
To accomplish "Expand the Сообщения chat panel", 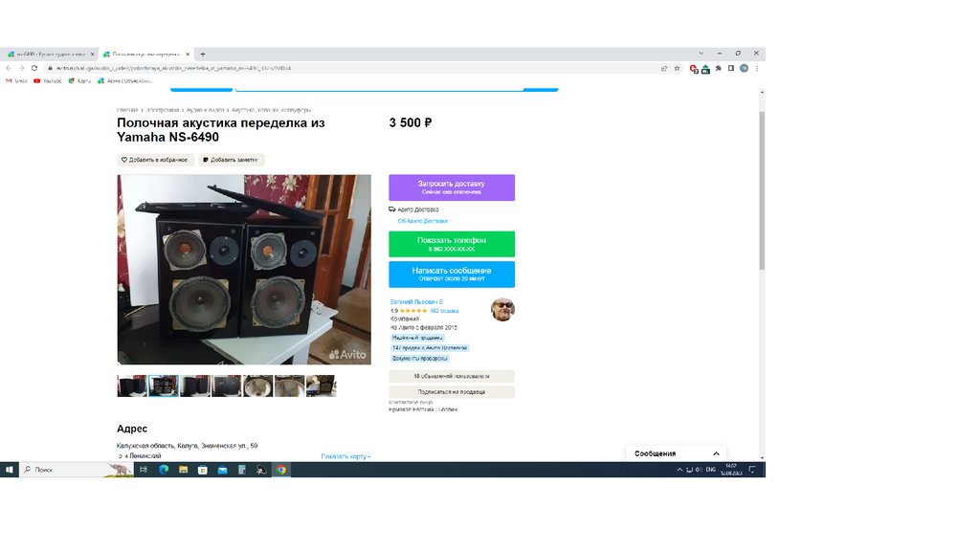I will point(677,453).
